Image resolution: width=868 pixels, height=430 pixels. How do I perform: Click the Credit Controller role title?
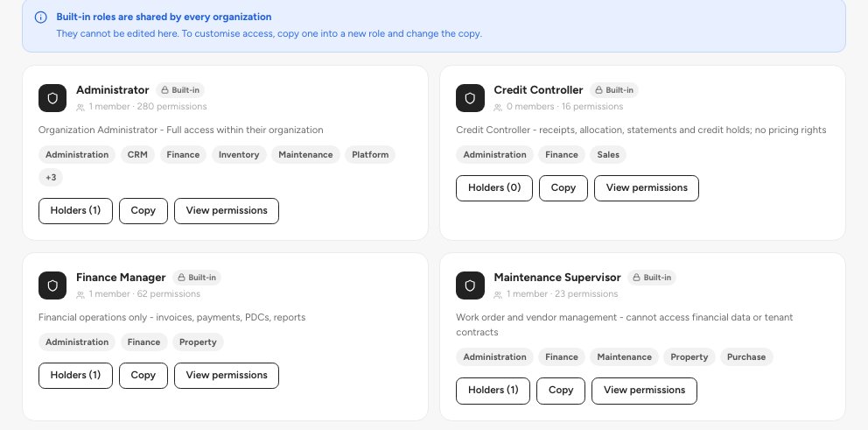tap(538, 90)
